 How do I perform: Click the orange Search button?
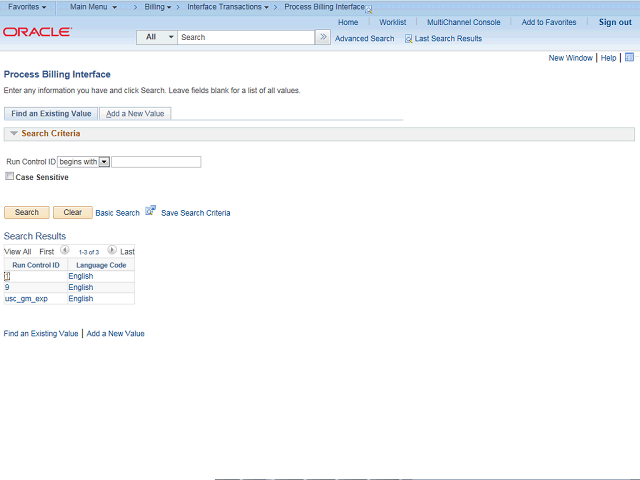pos(27,212)
